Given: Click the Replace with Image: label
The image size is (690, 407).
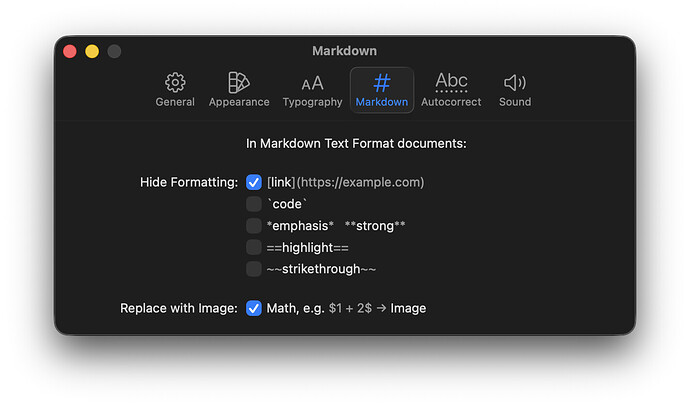Looking at the screenshot, I should tap(179, 308).
